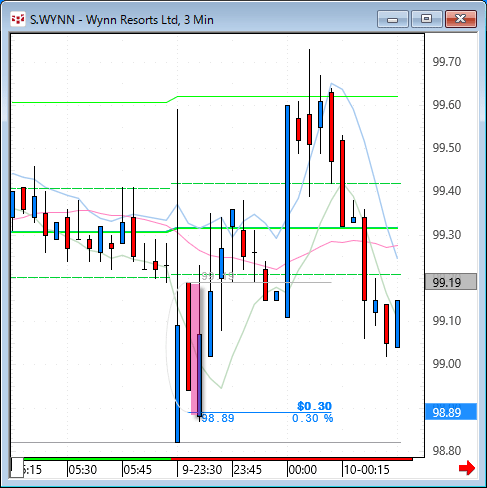Maximize the S.WYNN chart window

tap(426, 19)
